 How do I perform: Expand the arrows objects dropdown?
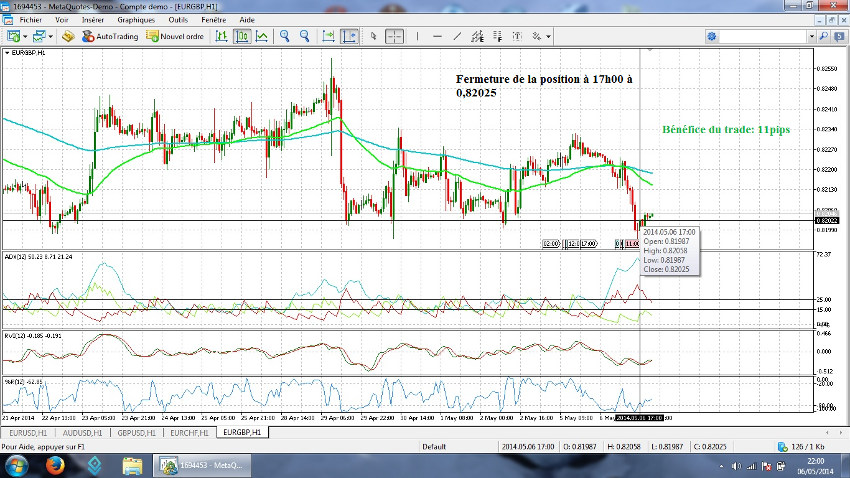[548, 36]
